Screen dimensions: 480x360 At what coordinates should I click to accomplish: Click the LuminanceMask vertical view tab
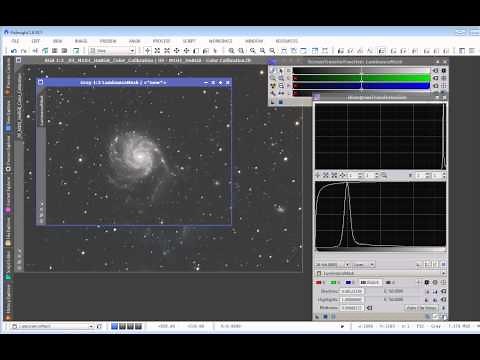tap(42, 110)
